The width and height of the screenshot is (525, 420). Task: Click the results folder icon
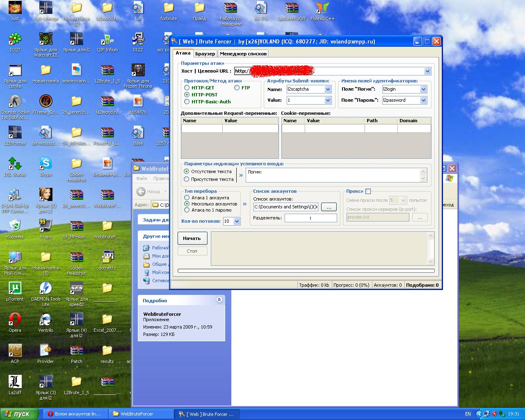(x=107, y=354)
